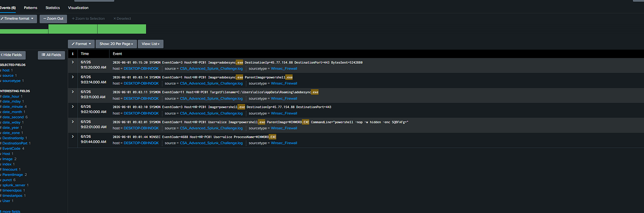Open the sourcetype field in the sidebar
This screenshot has height=213, width=644.
tap(12, 81)
